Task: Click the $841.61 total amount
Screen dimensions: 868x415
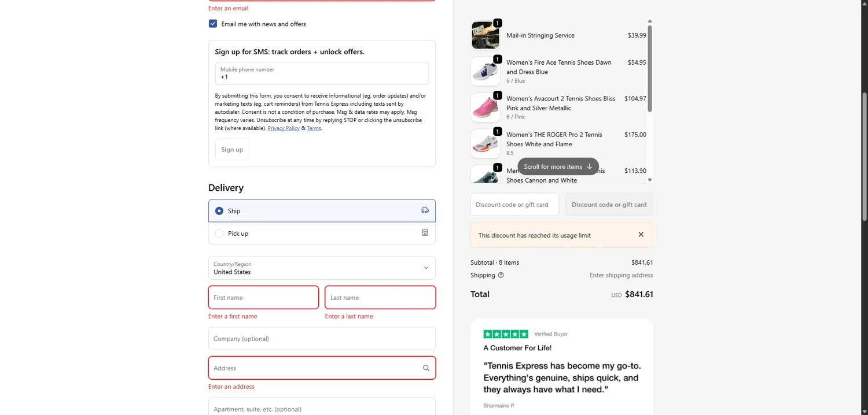Action: [639, 294]
